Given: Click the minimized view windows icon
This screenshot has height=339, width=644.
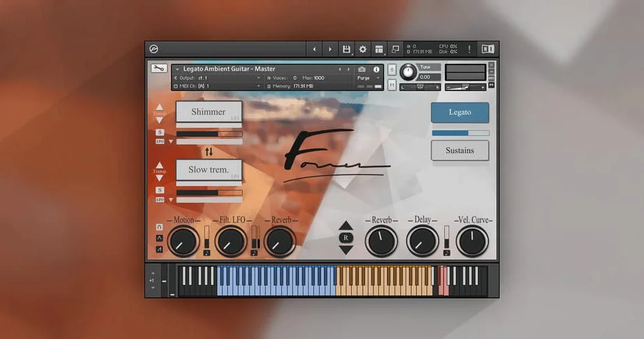Looking at the screenshot, I should 395,49.
